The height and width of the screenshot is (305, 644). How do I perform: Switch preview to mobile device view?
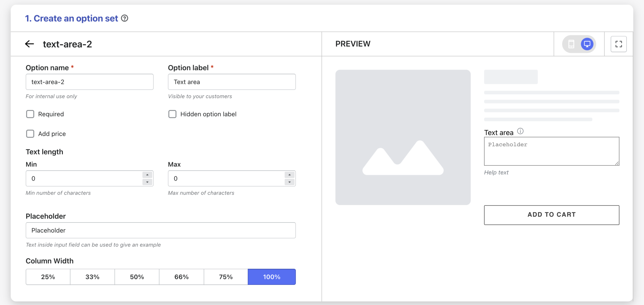(x=571, y=44)
